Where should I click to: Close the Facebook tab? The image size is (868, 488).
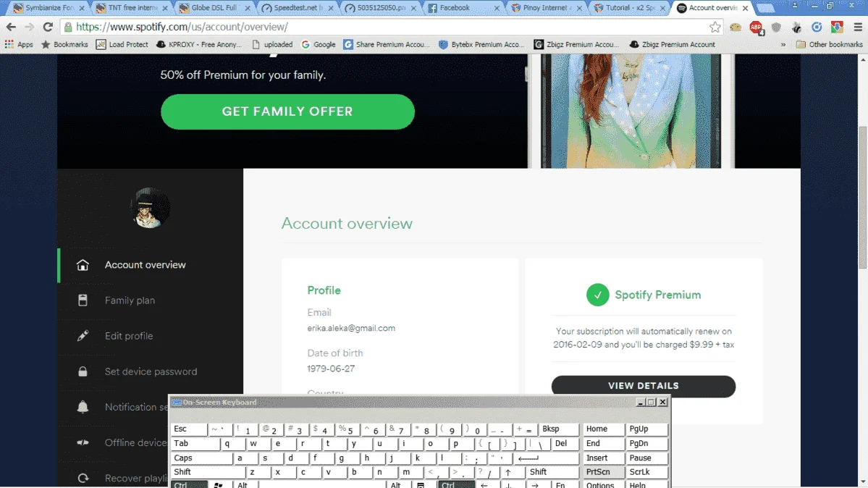[497, 8]
